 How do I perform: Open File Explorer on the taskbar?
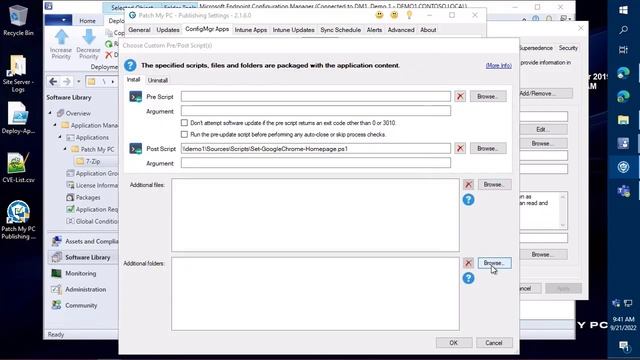coord(623,120)
